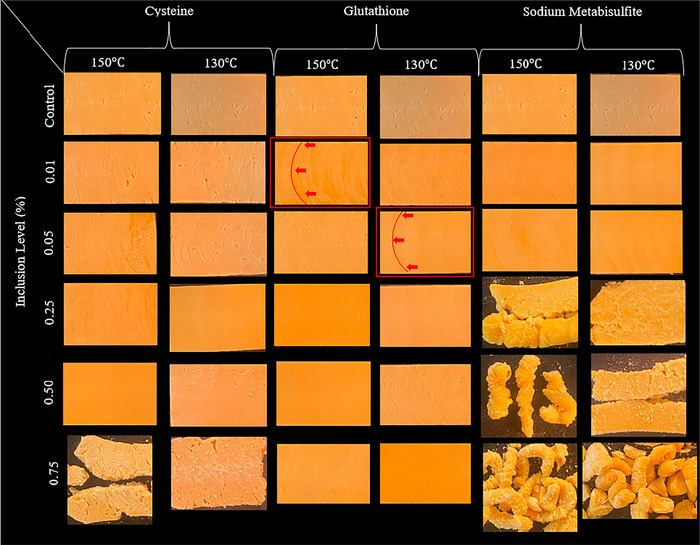
Task: Select the Sodium Metabisulfite 130°C Control image
Action: coord(635,105)
